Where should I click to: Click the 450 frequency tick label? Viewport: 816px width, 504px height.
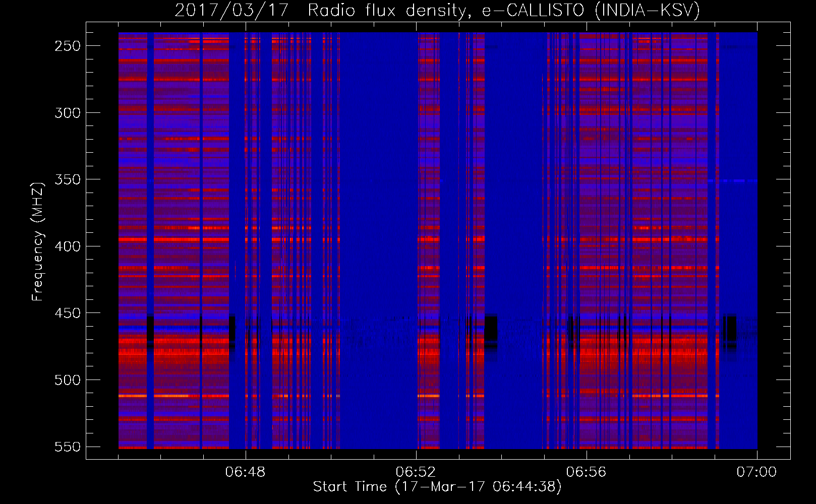click(68, 313)
